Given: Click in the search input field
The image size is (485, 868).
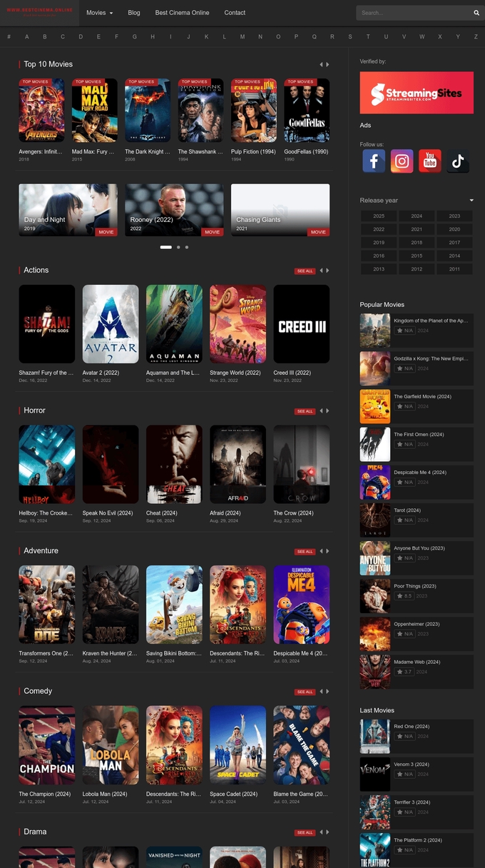Looking at the screenshot, I should (414, 13).
